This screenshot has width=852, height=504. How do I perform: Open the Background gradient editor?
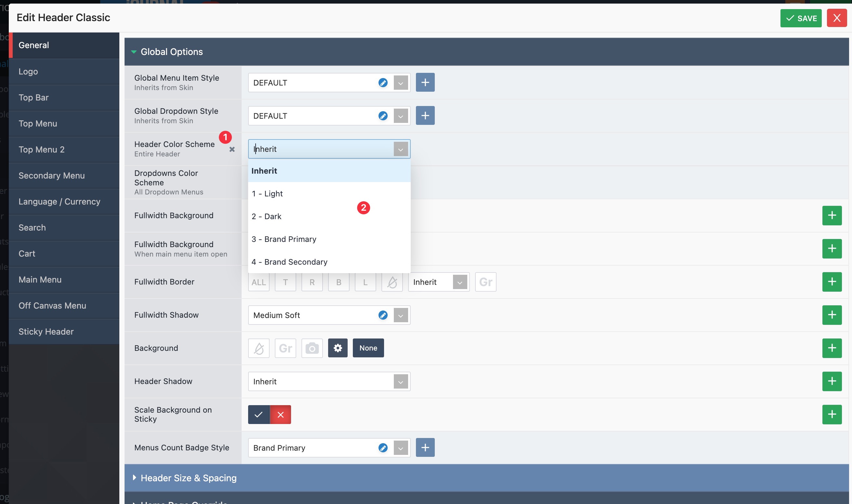coord(285,348)
